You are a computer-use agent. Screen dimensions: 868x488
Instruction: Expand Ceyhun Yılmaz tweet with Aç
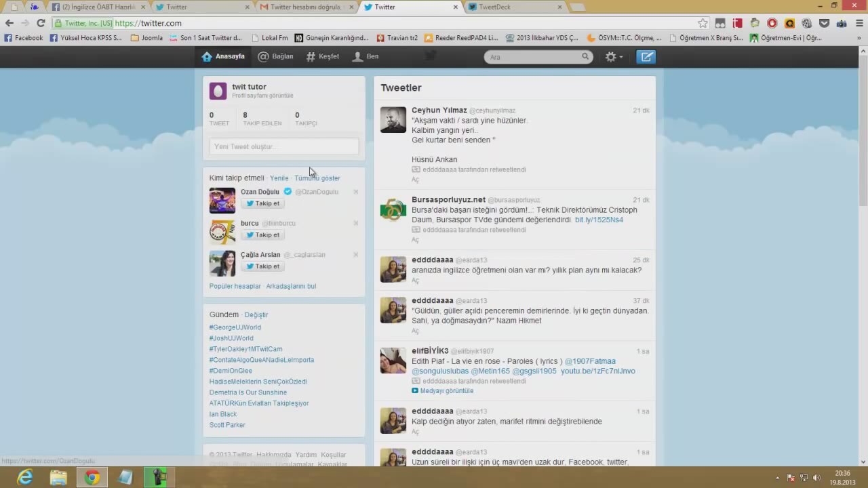416,180
